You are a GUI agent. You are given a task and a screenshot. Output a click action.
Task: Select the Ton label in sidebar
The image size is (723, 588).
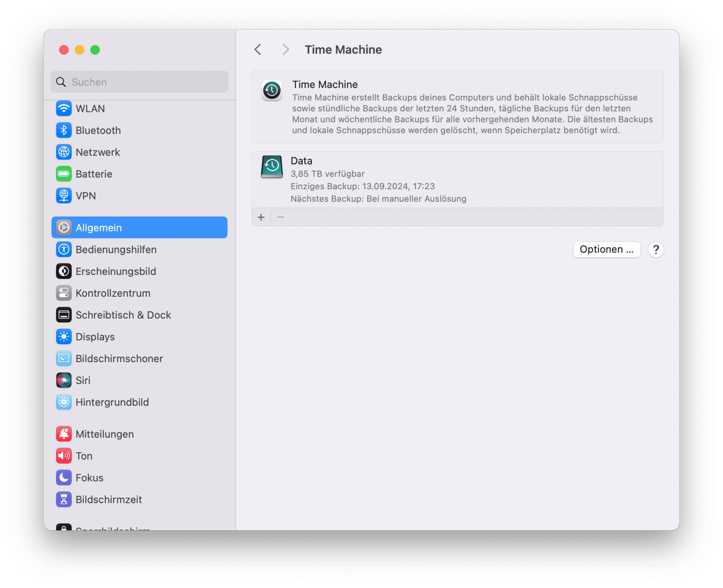coord(84,456)
